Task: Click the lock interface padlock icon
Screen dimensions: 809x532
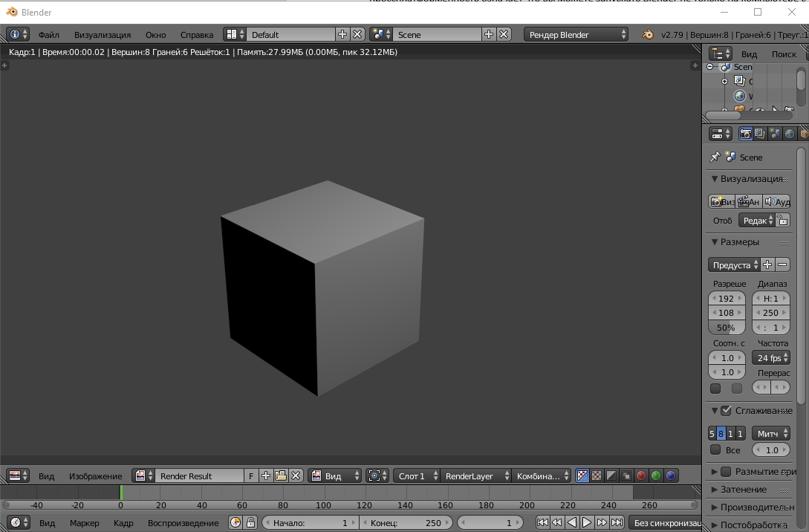Action: [782, 220]
